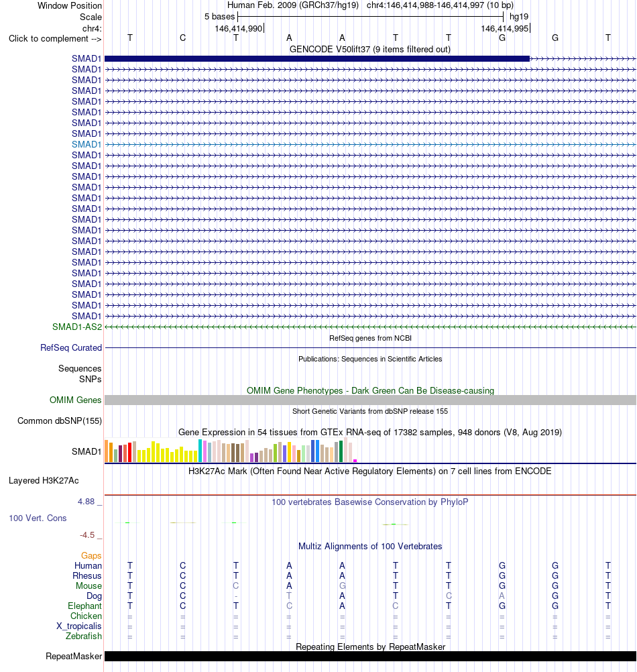
Task: Click the H3K27Ac Mark track title
Action: [x=370, y=471]
